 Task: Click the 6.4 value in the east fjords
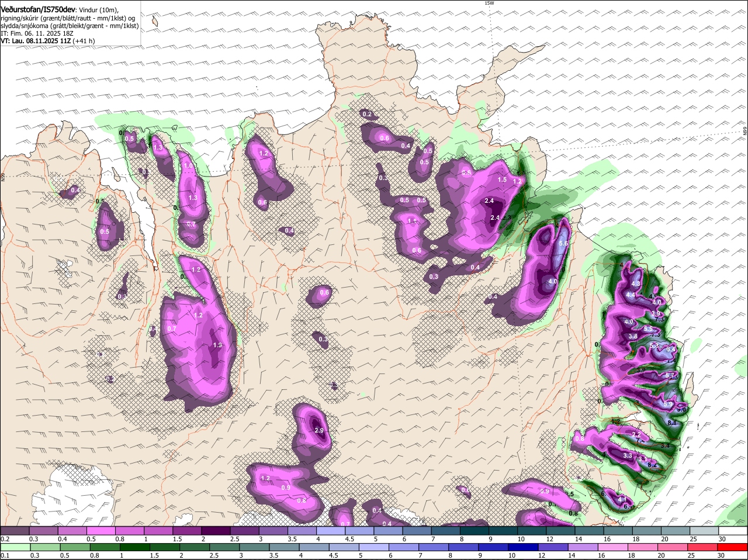click(x=671, y=350)
